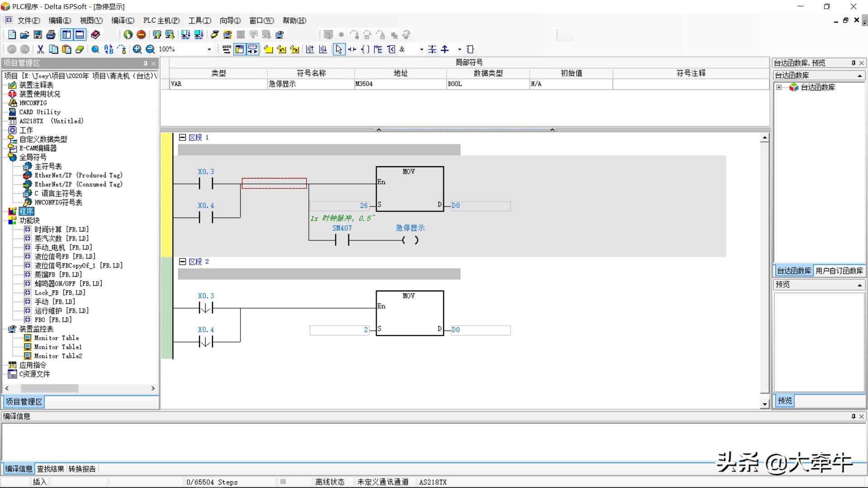The image size is (868, 488).
Task: Open Monitor Table1 in project tree
Action: coord(58,347)
